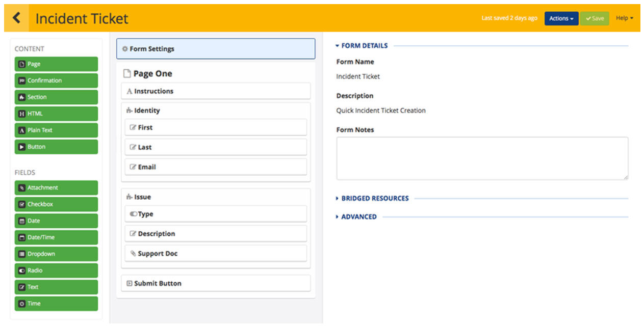Click the Page content button icon
Image resolution: width=644 pixels, height=327 pixels.
point(21,64)
